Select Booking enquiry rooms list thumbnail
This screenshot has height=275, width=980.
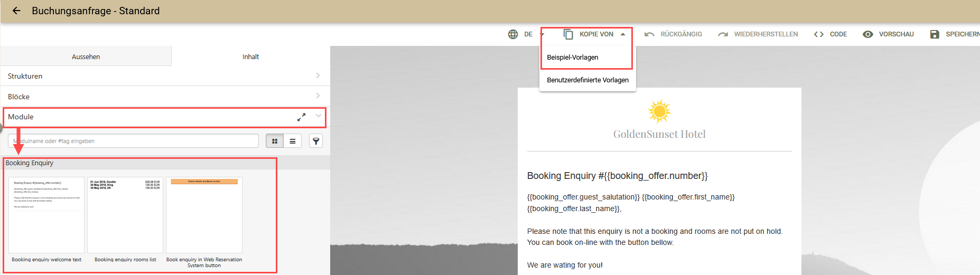125,215
